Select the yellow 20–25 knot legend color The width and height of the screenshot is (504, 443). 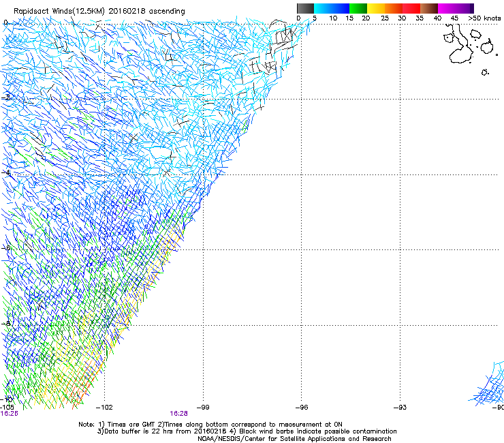click(x=376, y=8)
